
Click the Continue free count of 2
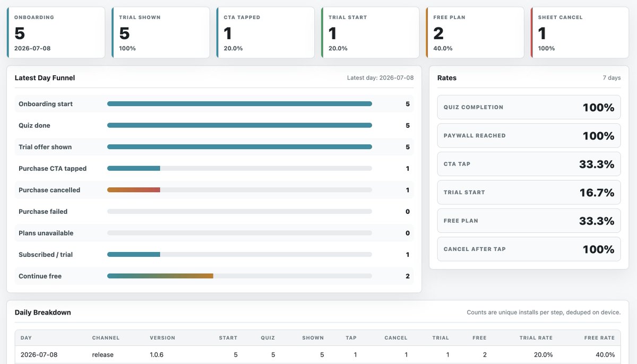pos(408,276)
